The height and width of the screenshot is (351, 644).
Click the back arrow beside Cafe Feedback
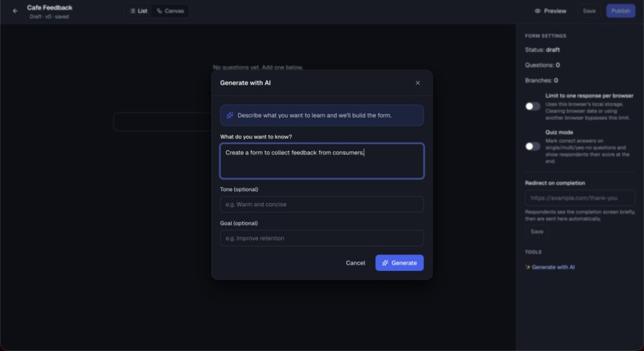pos(15,11)
